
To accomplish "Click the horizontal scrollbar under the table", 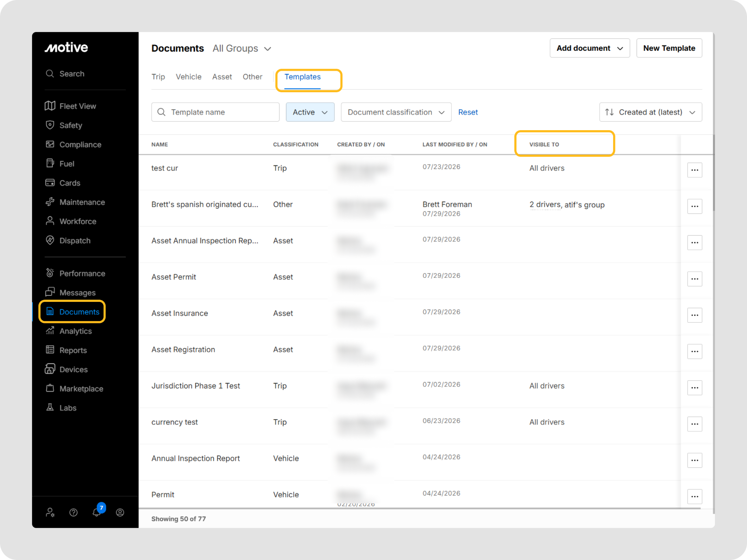I will (419, 508).
